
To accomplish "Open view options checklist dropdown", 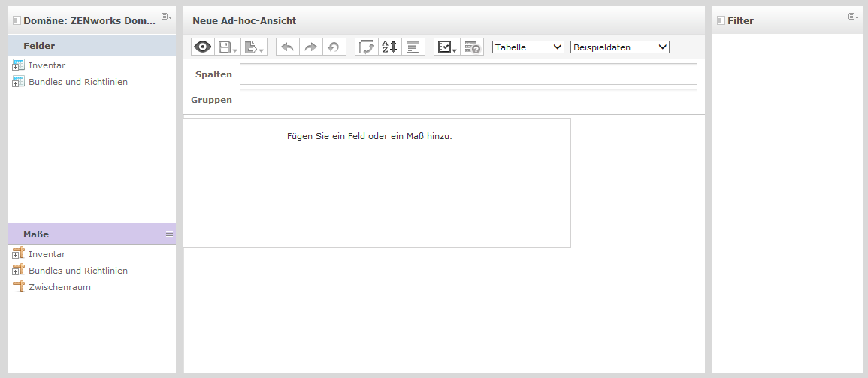I will point(447,47).
